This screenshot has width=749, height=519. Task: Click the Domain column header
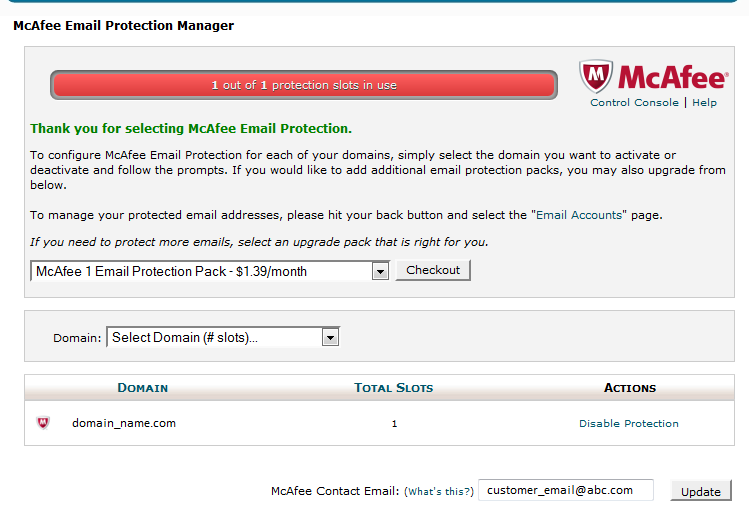click(142, 388)
